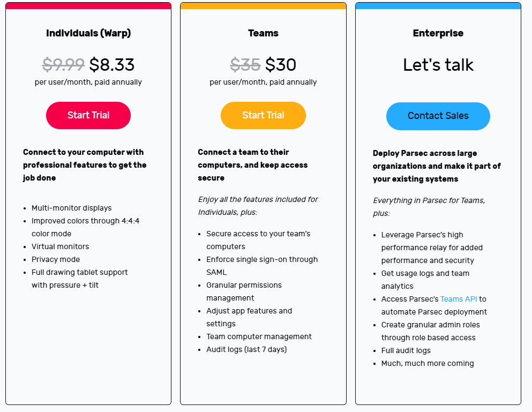Contact Sales for Enterprise plan

coord(438,116)
